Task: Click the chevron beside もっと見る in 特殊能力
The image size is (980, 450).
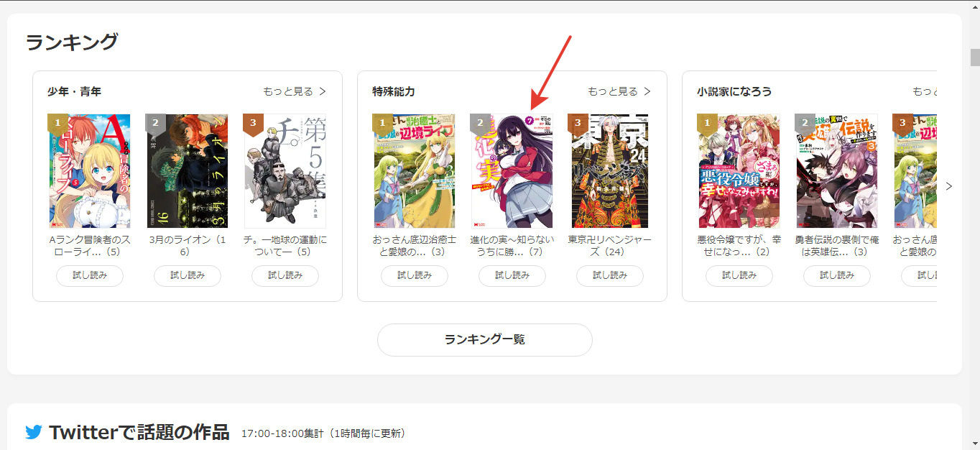Action: (647, 91)
